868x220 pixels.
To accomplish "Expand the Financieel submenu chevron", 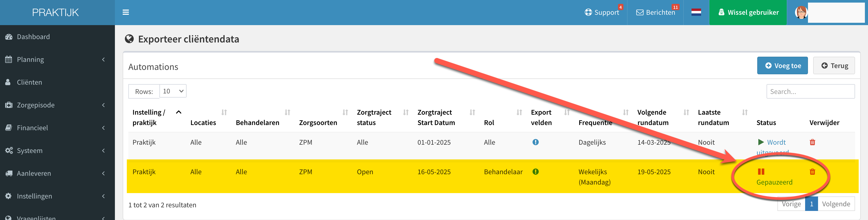I will pos(104,128).
